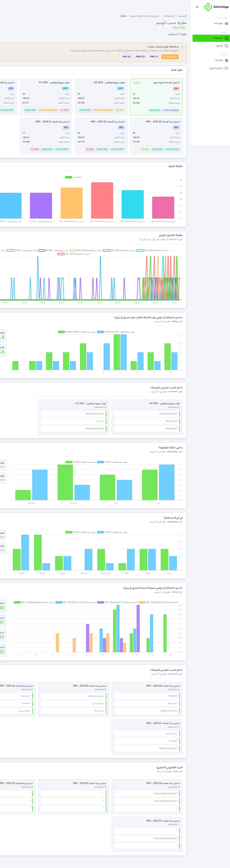Click the 'مقارنة الردود' section heading
This screenshot has height=868, width=230.
(x=175, y=166)
